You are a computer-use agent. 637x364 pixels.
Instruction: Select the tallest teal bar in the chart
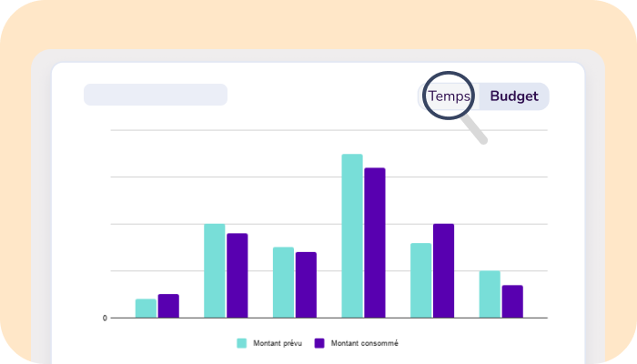pos(352,236)
